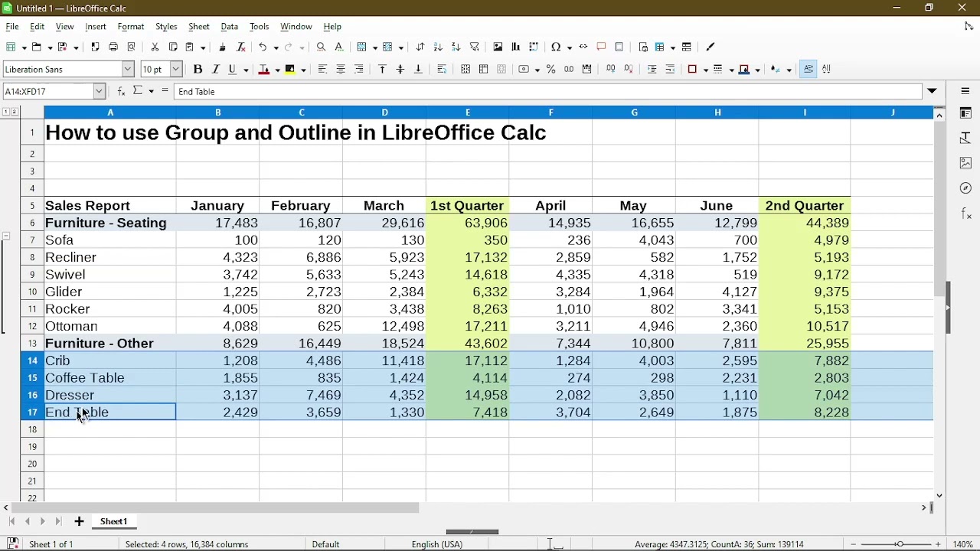Format as Percent icon
Image resolution: width=980 pixels, height=551 pixels.
pyautogui.click(x=551, y=70)
